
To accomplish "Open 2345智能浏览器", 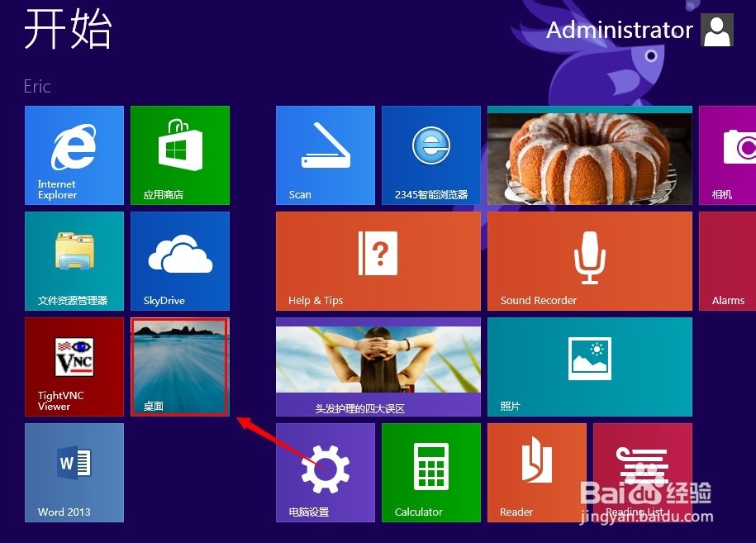I will pos(430,155).
